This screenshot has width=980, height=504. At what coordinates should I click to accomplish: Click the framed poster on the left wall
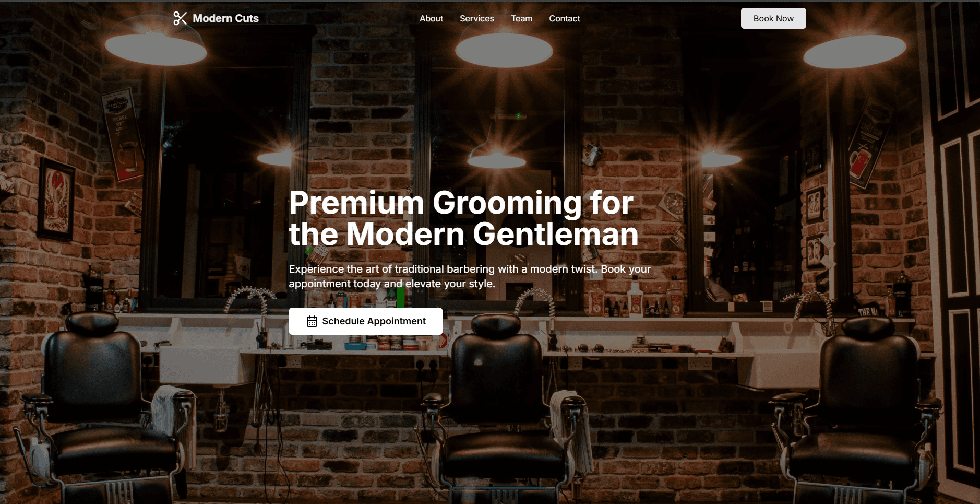(x=56, y=198)
